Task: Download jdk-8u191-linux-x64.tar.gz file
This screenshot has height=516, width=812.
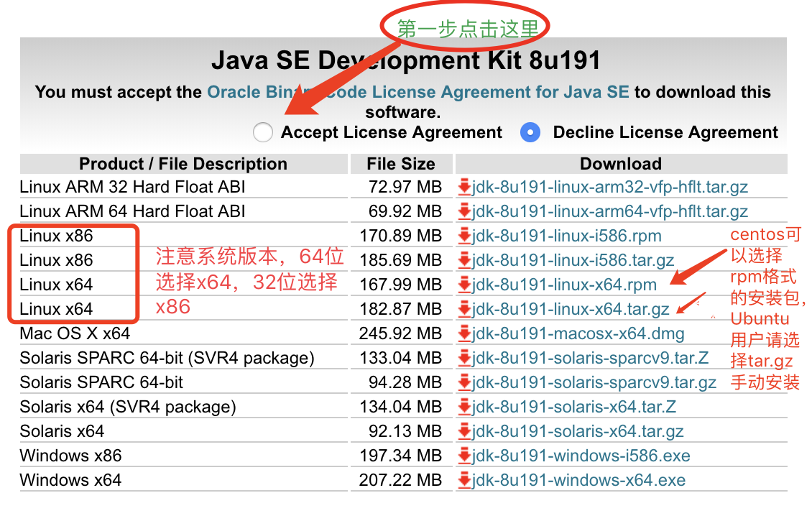Action: click(x=570, y=308)
